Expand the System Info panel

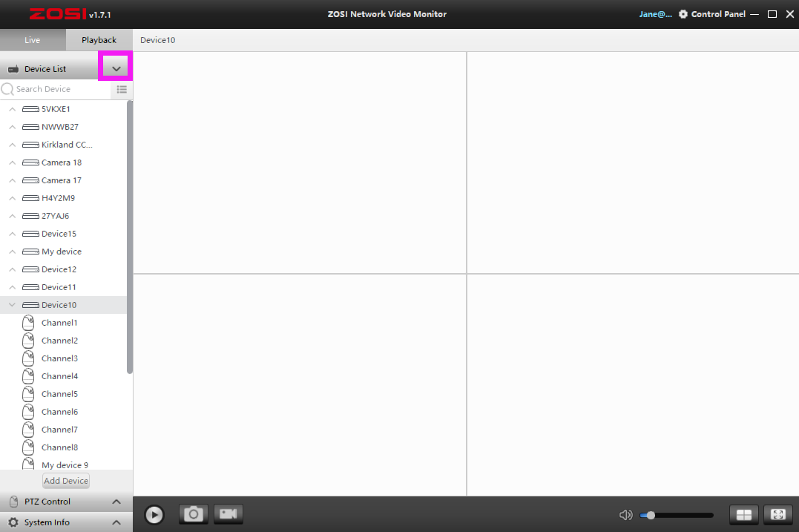[116, 522]
